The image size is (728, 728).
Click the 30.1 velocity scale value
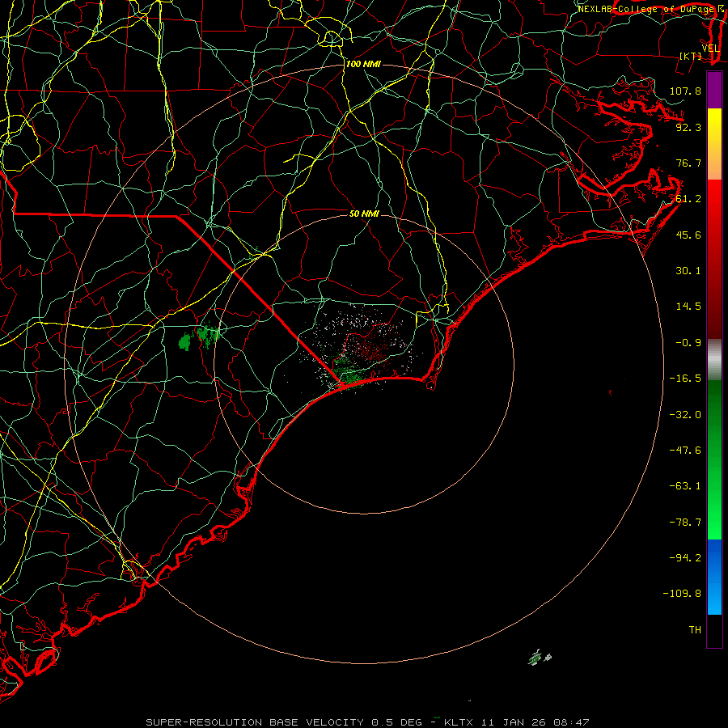click(x=688, y=271)
